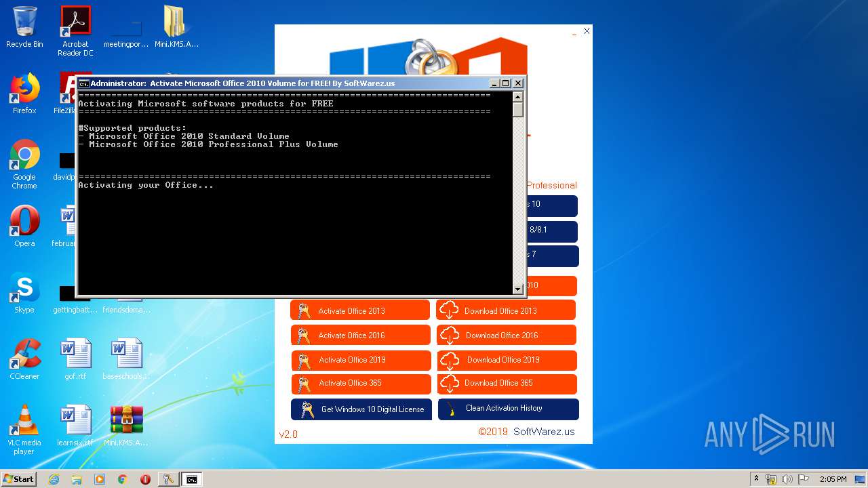Launch Google Chrome desktop shortcut
This screenshot has width=868, height=488.
[x=24, y=164]
